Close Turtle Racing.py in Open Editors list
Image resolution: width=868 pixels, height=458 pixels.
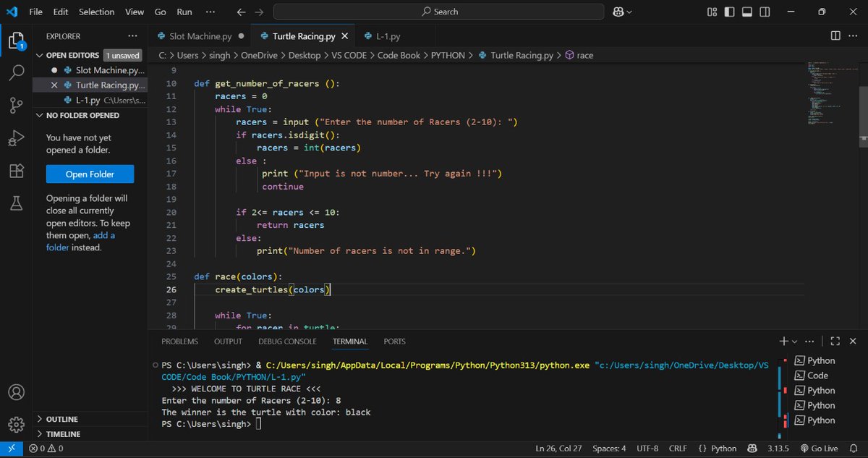tap(54, 85)
